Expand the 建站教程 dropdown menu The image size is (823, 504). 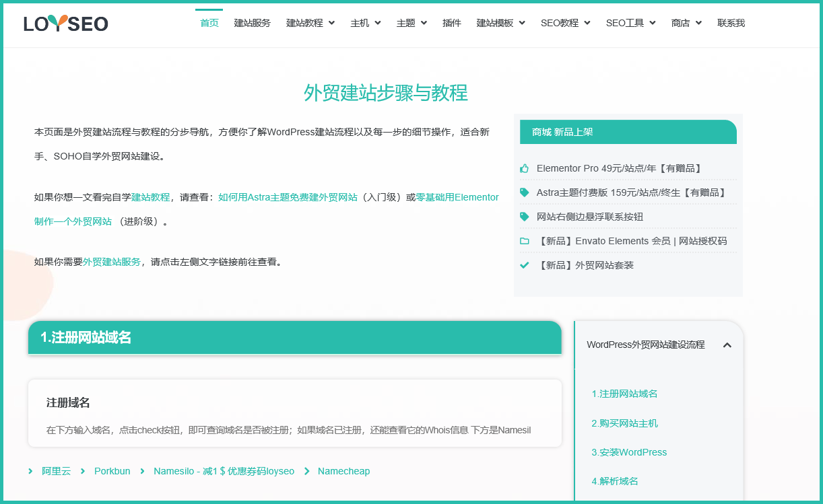point(310,23)
